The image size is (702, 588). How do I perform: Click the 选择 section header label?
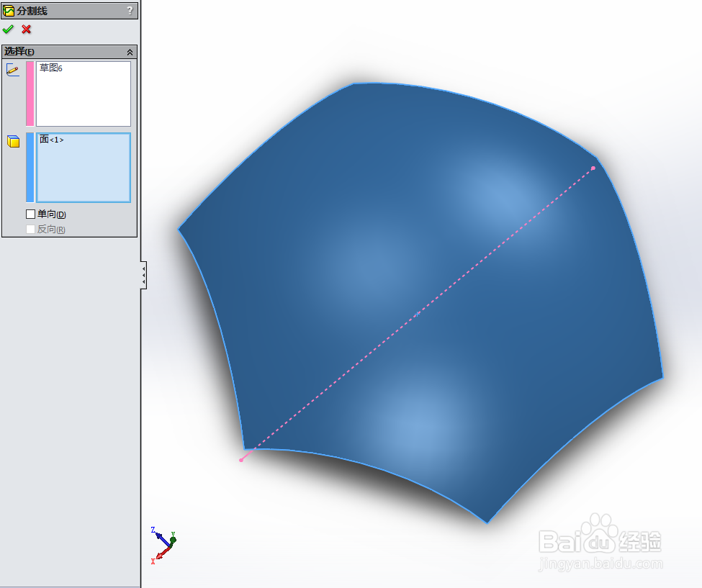[x=19, y=52]
